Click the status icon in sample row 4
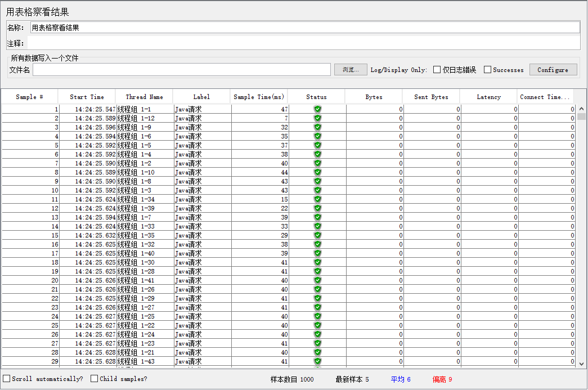The height and width of the screenshot is (390, 588). tap(317, 136)
